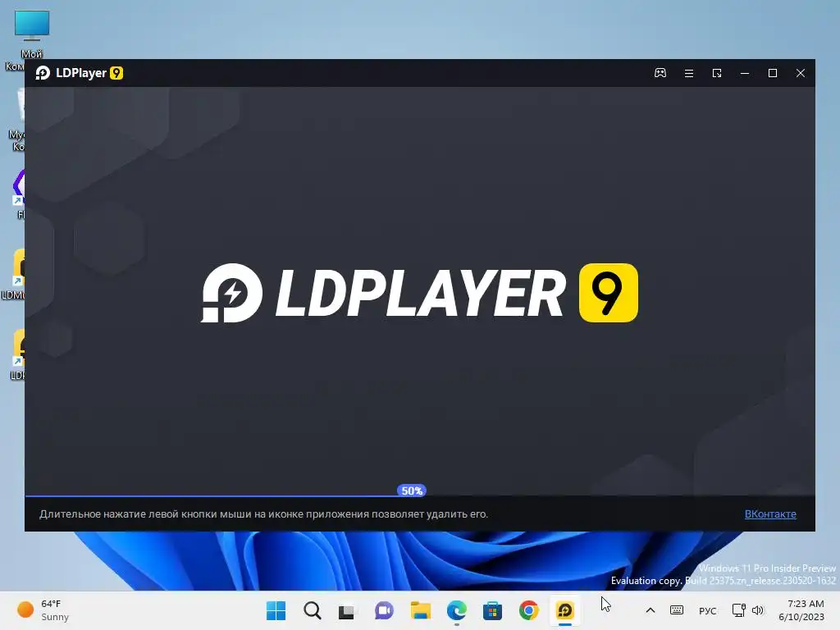Viewport: 840px width, 630px height.
Task: Open the gamepad settings icon in LDPlayer title bar
Action: [x=660, y=73]
